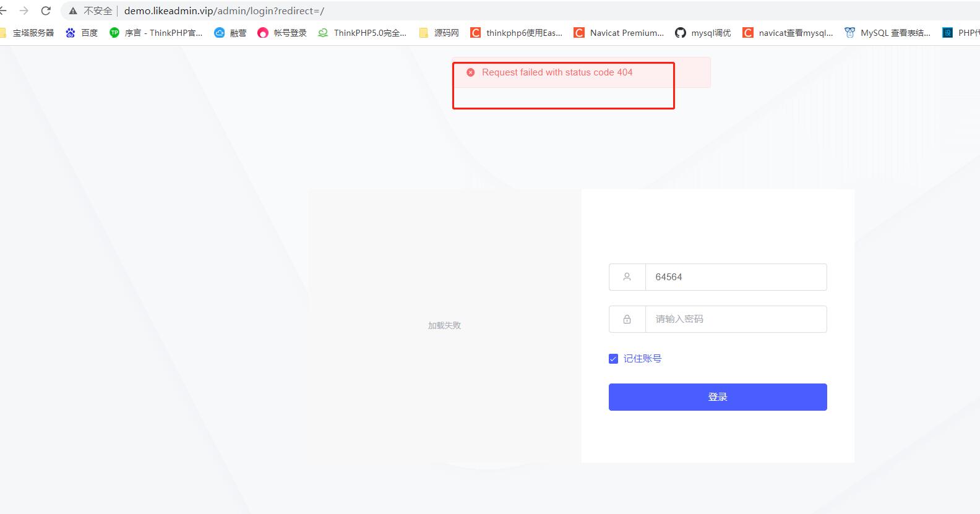980x514 pixels.
Task: Click the blue 登录 button
Action: [x=718, y=397]
